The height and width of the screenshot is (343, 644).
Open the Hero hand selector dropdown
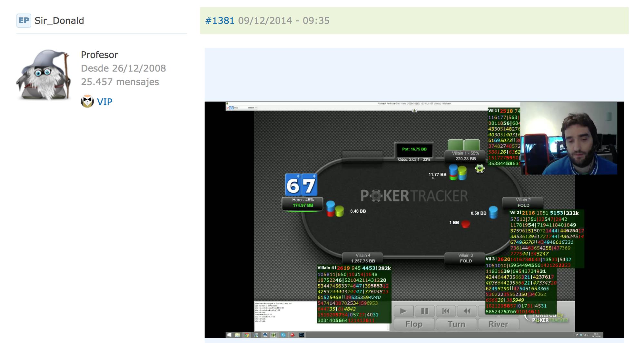tap(242, 108)
